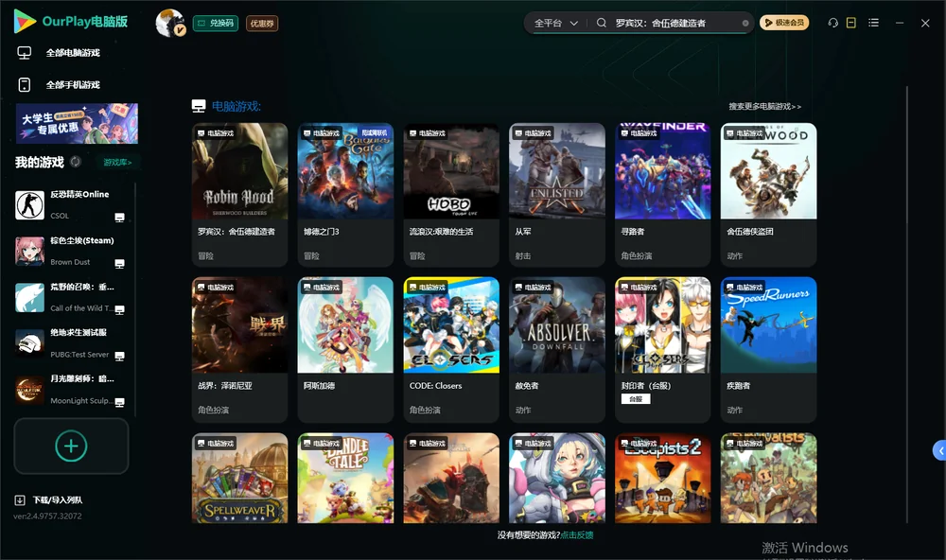946x560 pixels.
Task: Select the Bandle Tale game card
Action: 345,478
